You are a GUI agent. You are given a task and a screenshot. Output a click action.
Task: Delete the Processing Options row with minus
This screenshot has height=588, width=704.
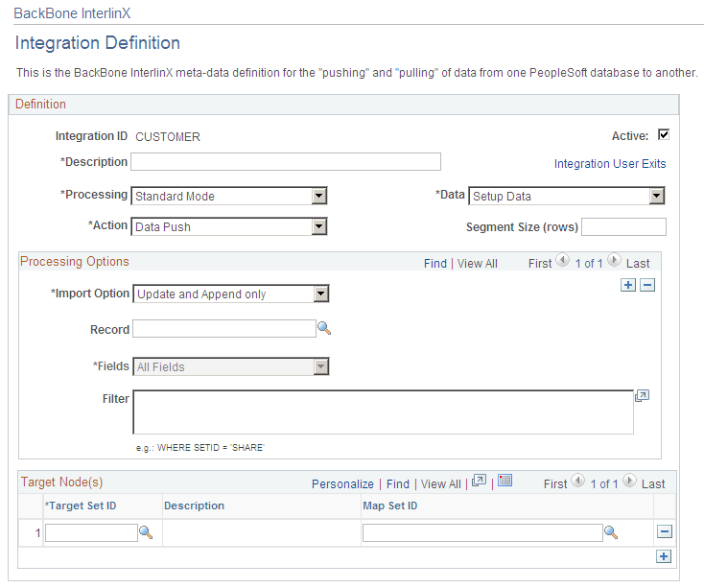[647, 285]
